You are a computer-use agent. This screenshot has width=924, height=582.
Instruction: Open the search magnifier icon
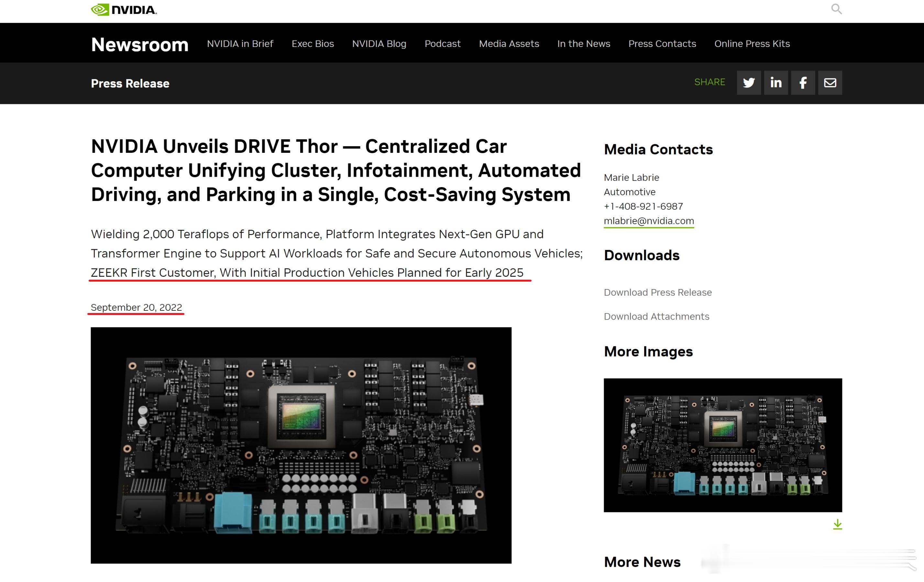[837, 9]
